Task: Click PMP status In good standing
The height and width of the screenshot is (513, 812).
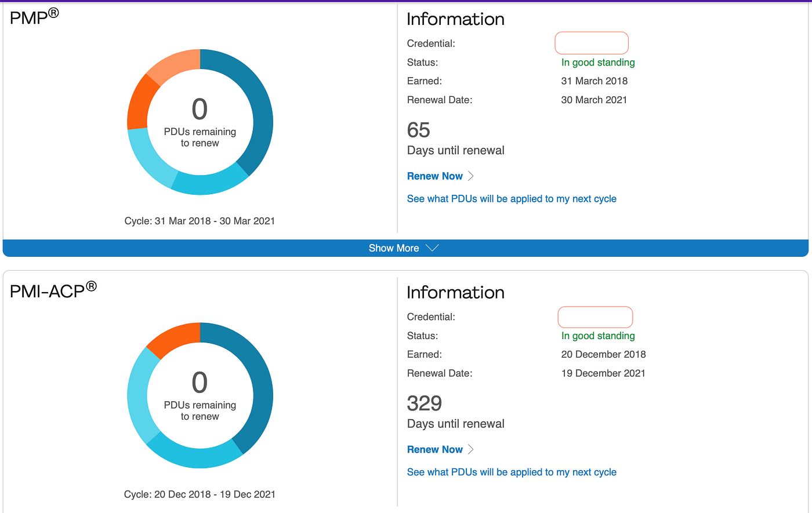Action: [598, 63]
